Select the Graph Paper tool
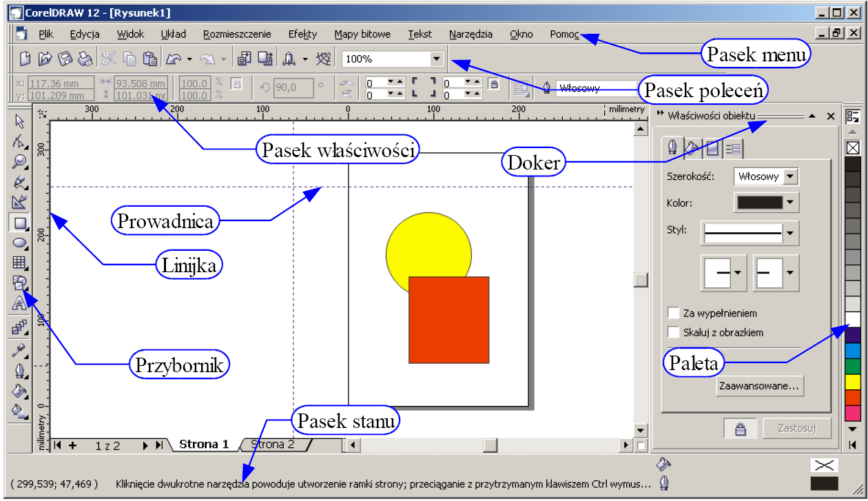The width and height of the screenshot is (868, 501). tap(19, 263)
